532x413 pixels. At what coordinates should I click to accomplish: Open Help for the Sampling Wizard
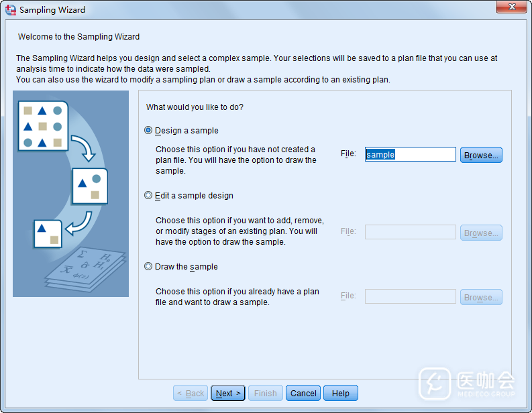341,394
